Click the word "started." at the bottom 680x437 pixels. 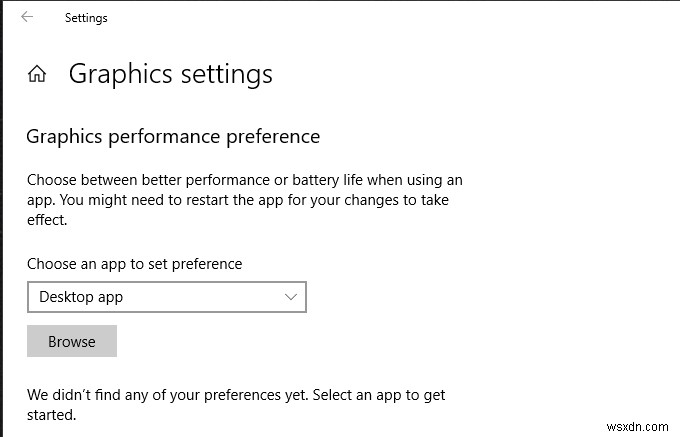pos(52,414)
